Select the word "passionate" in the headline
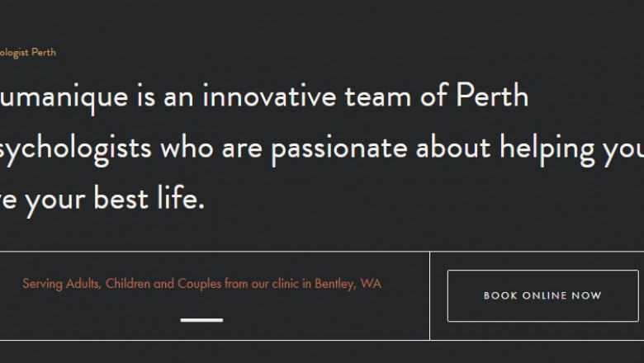Viewport: 644px width, 363px height. (x=339, y=148)
